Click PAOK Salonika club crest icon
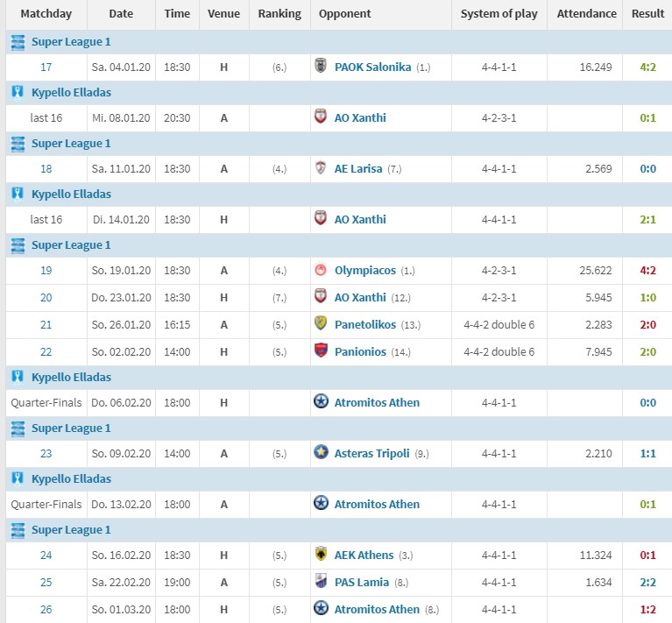Screen dimensions: 672x623 321,66
